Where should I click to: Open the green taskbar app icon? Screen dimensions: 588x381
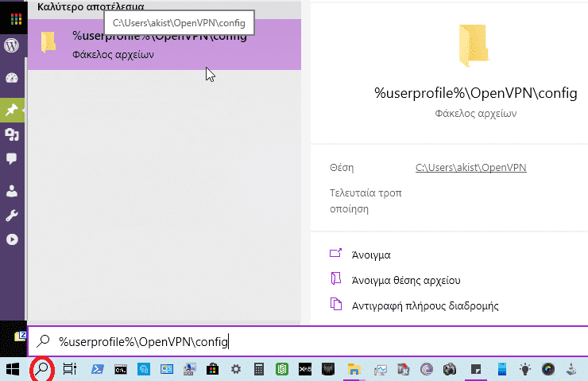[x=281, y=369]
